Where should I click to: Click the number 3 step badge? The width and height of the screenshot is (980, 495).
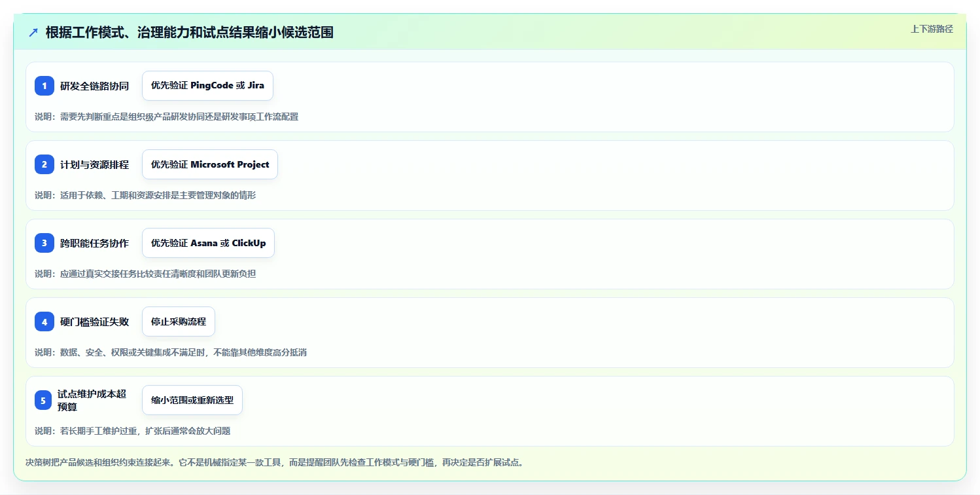(44, 243)
